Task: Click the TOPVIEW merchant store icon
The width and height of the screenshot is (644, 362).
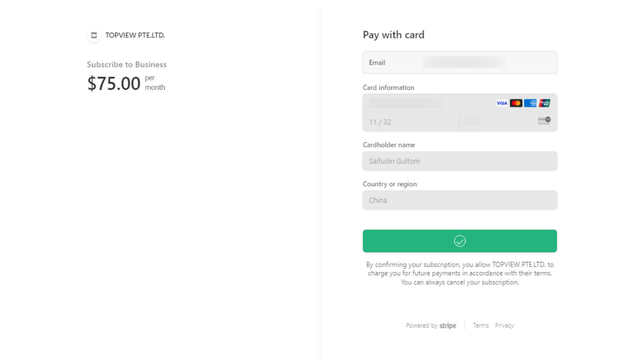Action: (x=94, y=35)
